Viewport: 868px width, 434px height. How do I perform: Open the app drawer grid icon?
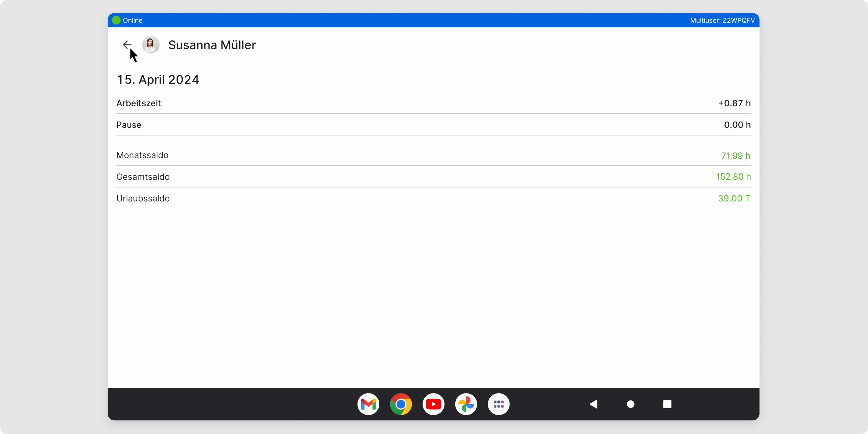(498, 404)
